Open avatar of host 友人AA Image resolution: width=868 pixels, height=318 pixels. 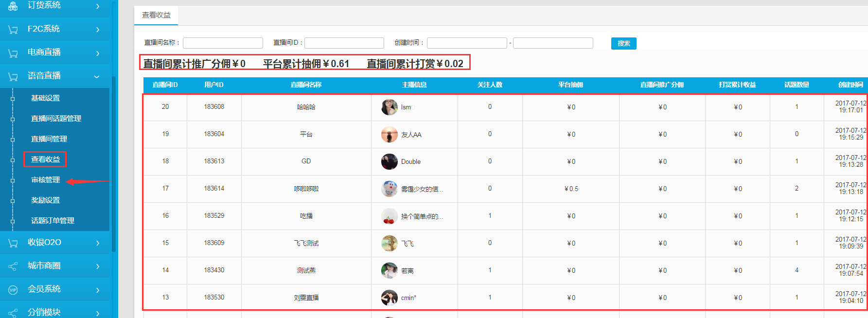390,134
